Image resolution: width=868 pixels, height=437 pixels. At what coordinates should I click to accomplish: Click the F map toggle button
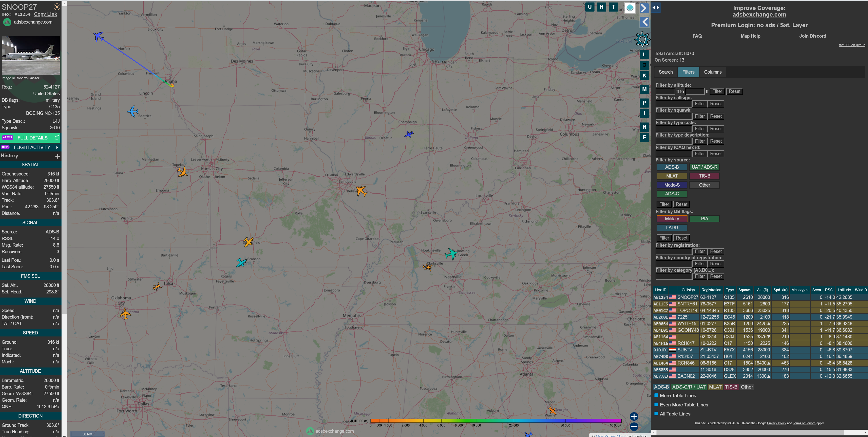644,137
